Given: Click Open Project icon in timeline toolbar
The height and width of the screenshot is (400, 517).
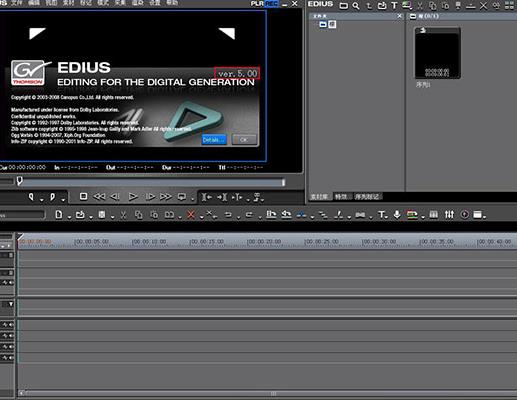Looking at the screenshot, I should pyautogui.click(x=80, y=214).
